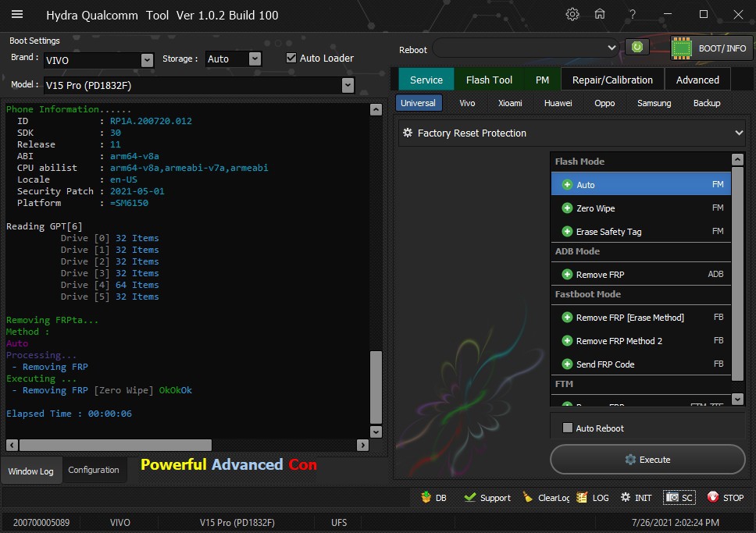Switch to Configuration tab
The height and width of the screenshot is (533, 756).
point(94,469)
